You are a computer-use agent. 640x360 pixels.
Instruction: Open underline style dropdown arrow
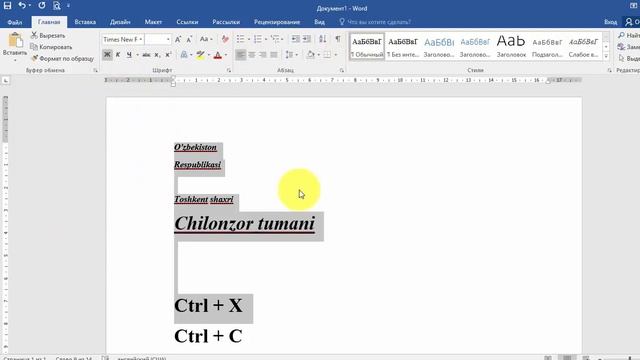(138, 55)
